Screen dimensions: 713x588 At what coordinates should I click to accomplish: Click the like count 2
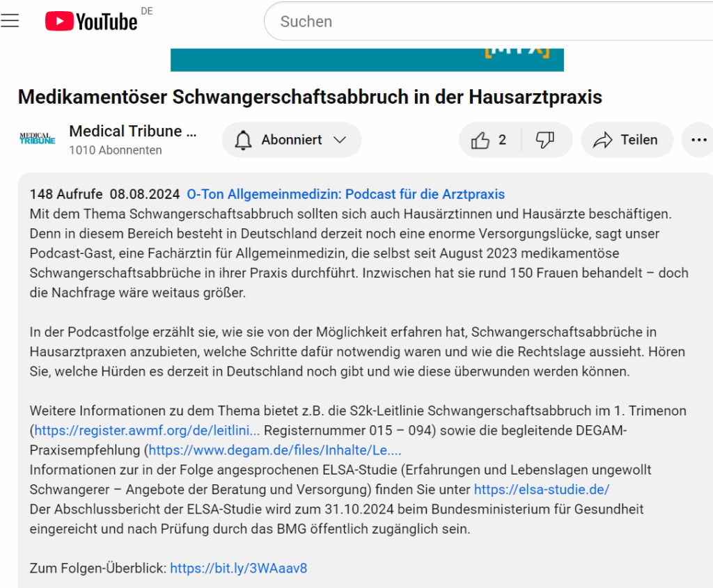[x=502, y=140]
